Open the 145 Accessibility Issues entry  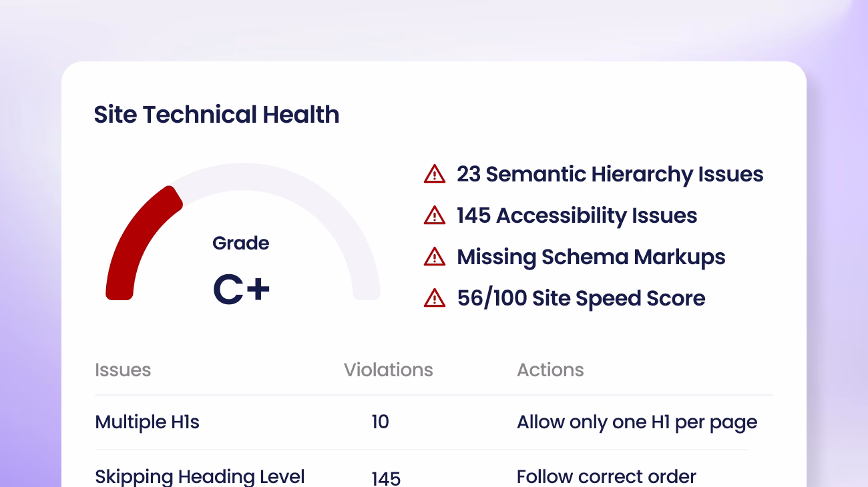click(576, 215)
